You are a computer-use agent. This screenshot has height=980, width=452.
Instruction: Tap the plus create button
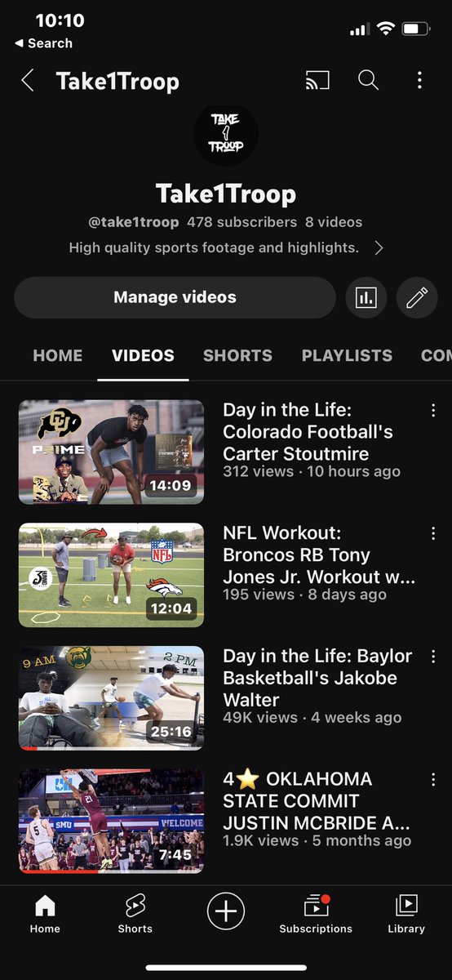226,910
